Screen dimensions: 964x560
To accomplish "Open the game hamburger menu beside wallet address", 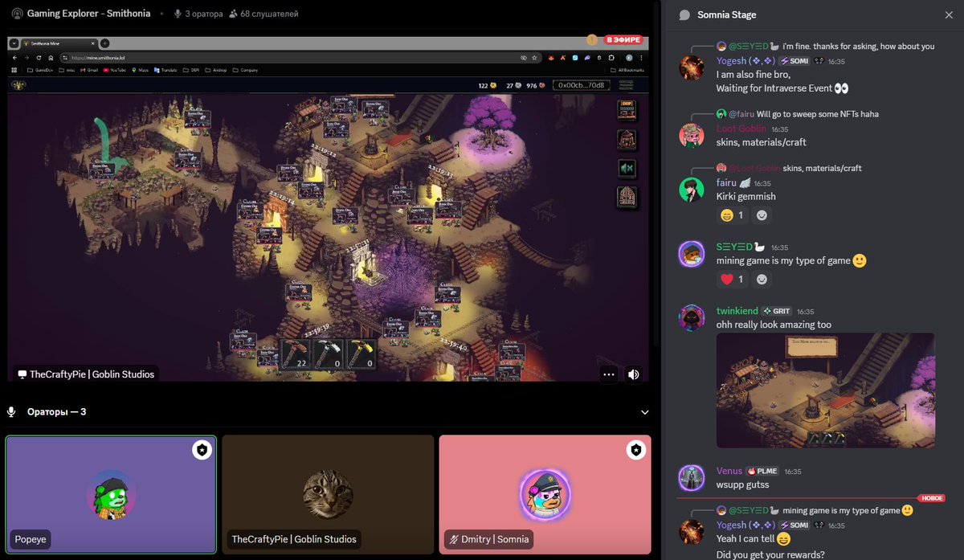I will coord(626,84).
